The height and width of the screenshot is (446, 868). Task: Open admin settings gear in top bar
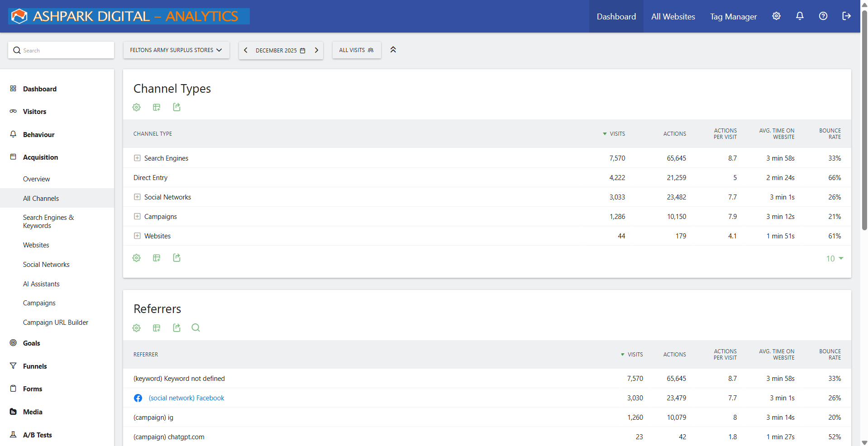click(x=776, y=16)
